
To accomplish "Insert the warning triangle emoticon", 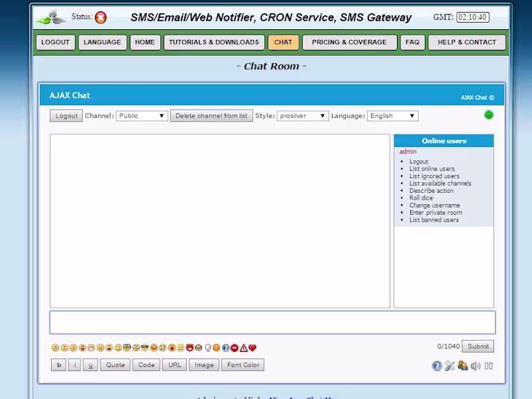I will coord(243,348).
